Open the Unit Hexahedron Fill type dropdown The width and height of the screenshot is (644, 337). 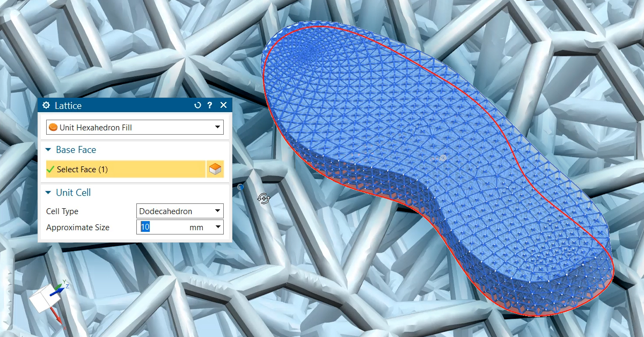tap(135, 127)
